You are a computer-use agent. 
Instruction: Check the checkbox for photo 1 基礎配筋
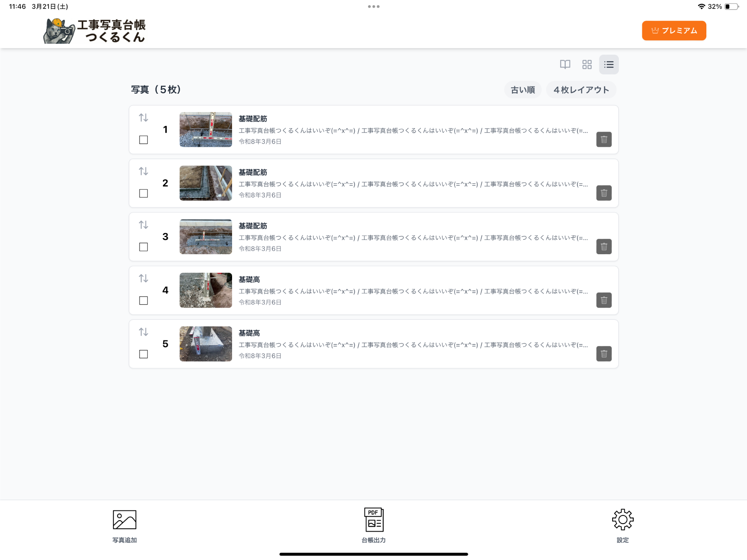click(143, 139)
